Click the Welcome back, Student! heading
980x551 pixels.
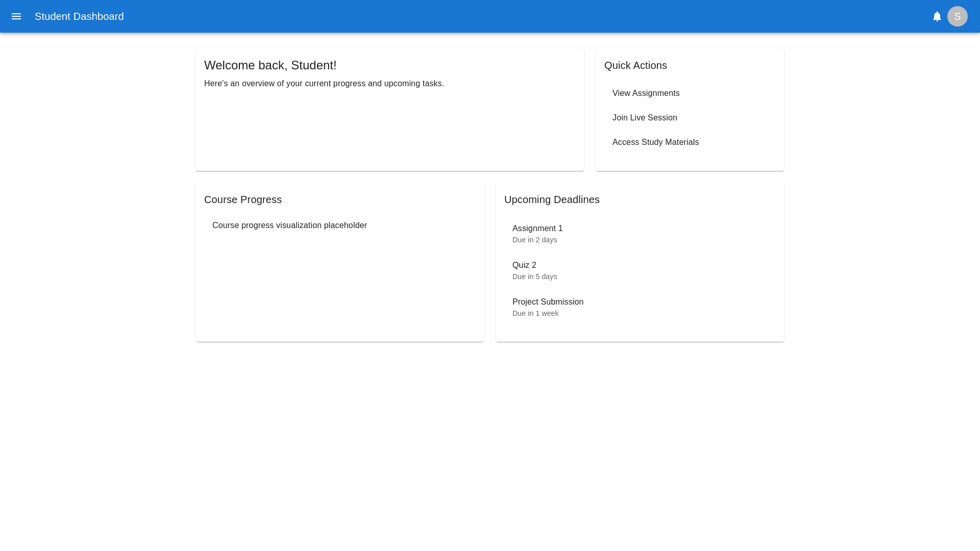(270, 65)
